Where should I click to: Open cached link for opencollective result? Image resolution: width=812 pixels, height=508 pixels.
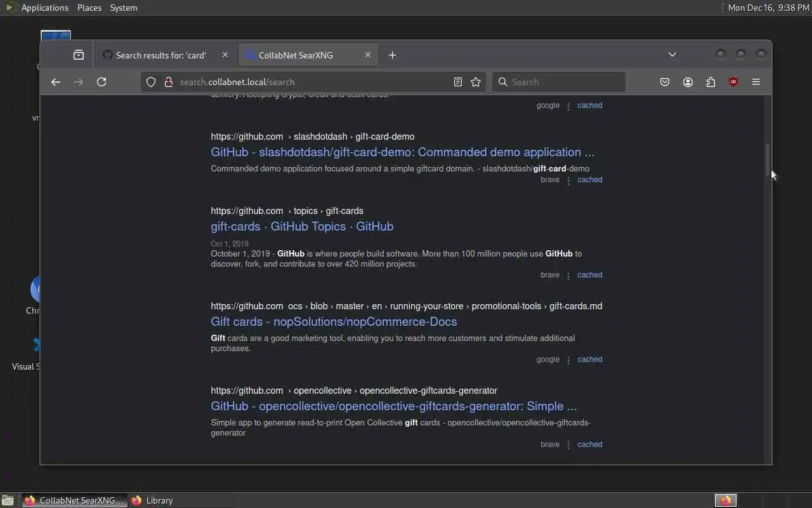click(x=590, y=444)
